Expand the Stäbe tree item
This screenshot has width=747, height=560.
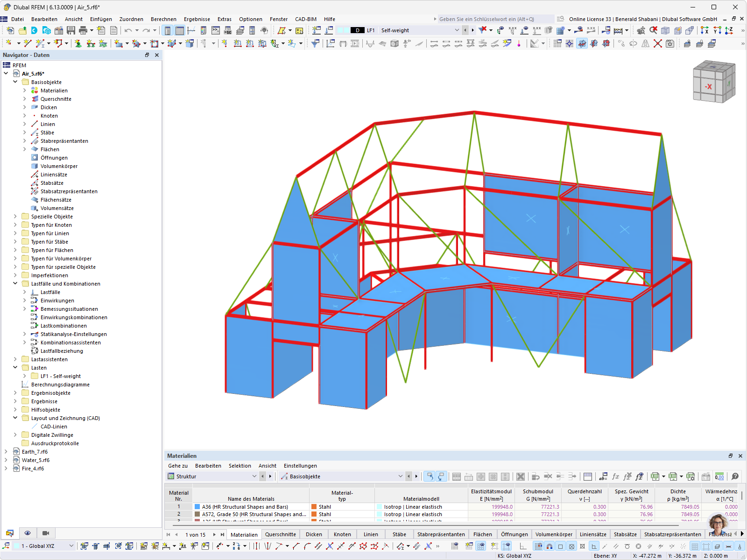pyautogui.click(x=25, y=133)
